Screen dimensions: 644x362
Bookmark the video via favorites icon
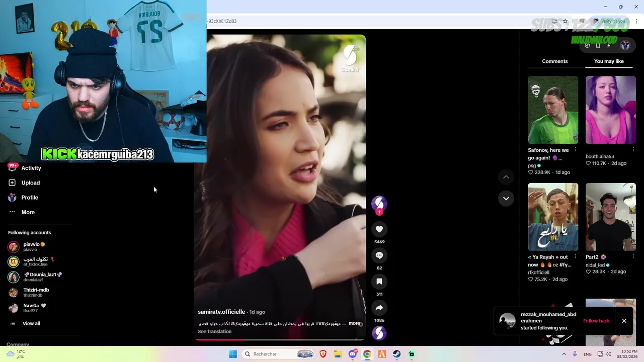(x=379, y=282)
